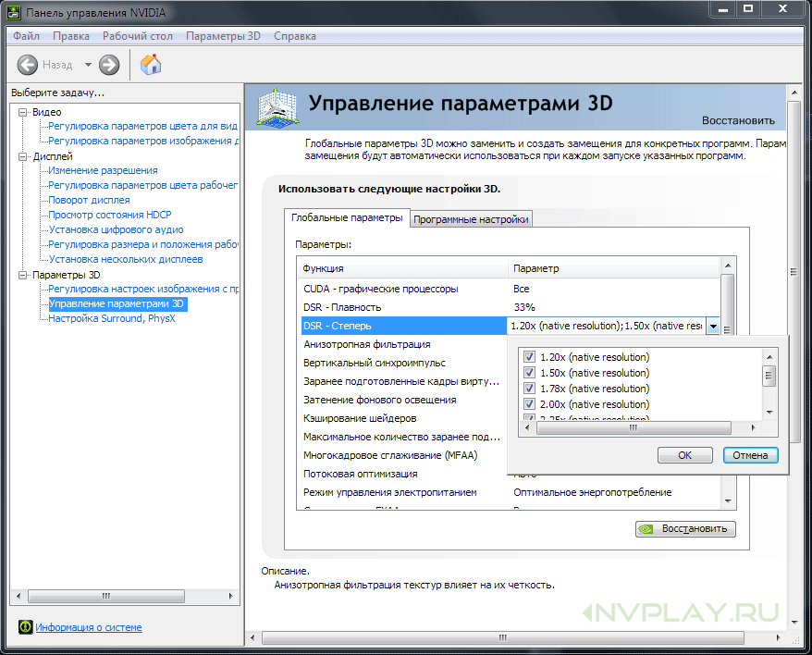Open the Back history dropdown arrow
Image resolution: width=812 pixels, height=655 pixels.
tap(88, 65)
